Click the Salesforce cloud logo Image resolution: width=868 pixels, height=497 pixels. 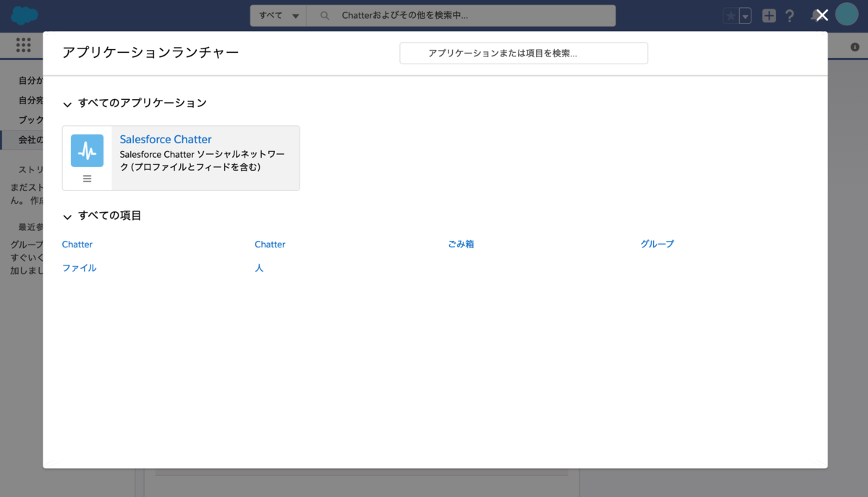click(24, 14)
